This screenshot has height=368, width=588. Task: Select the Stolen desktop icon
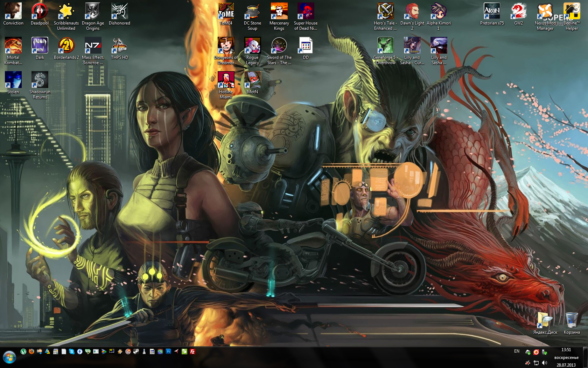pos(13,83)
